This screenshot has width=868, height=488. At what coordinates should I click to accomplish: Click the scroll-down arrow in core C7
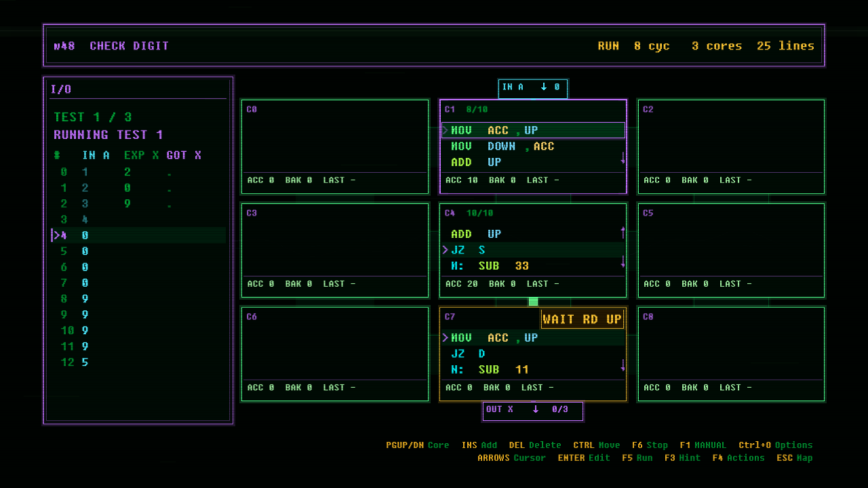[x=623, y=365]
